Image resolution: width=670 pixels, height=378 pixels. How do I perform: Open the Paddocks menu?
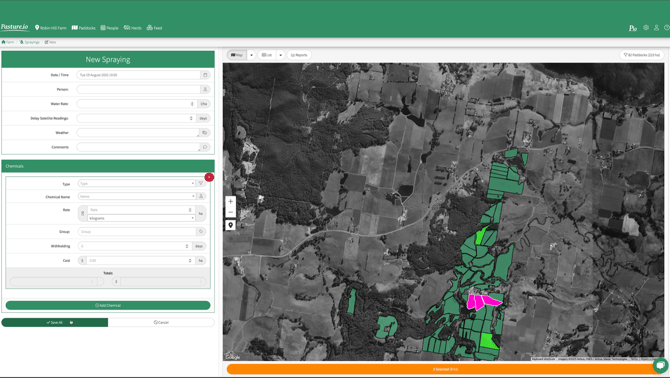[84, 28]
